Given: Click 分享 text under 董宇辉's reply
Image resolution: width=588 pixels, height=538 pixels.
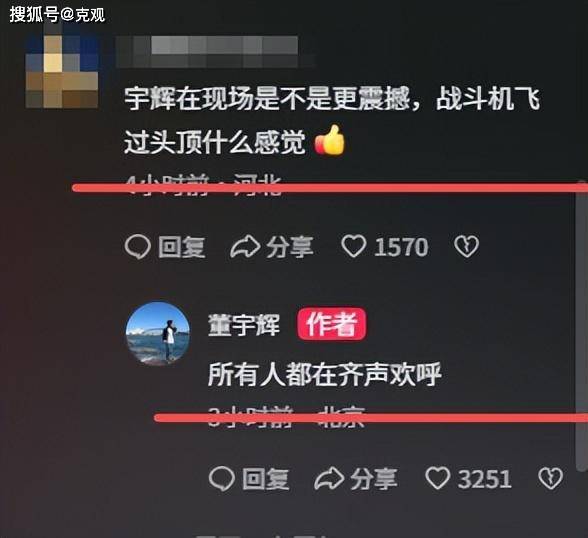Looking at the screenshot, I should 374,479.
